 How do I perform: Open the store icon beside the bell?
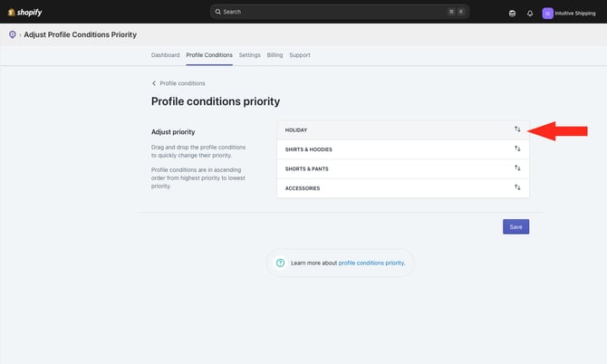click(x=512, y=14)
